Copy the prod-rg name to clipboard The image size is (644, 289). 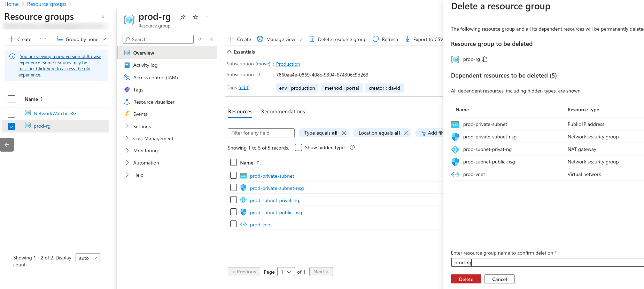pos(484,59)
